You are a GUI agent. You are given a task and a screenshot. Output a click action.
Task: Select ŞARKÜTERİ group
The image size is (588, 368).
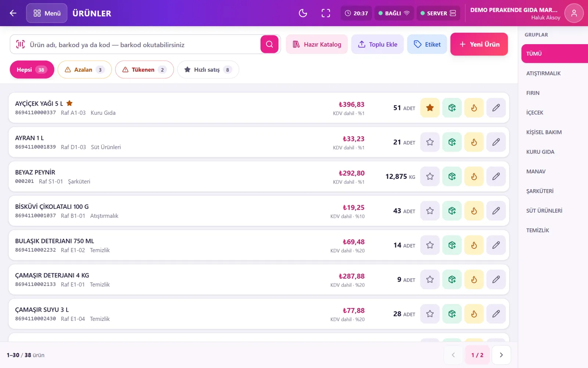[x=555, y=191]
